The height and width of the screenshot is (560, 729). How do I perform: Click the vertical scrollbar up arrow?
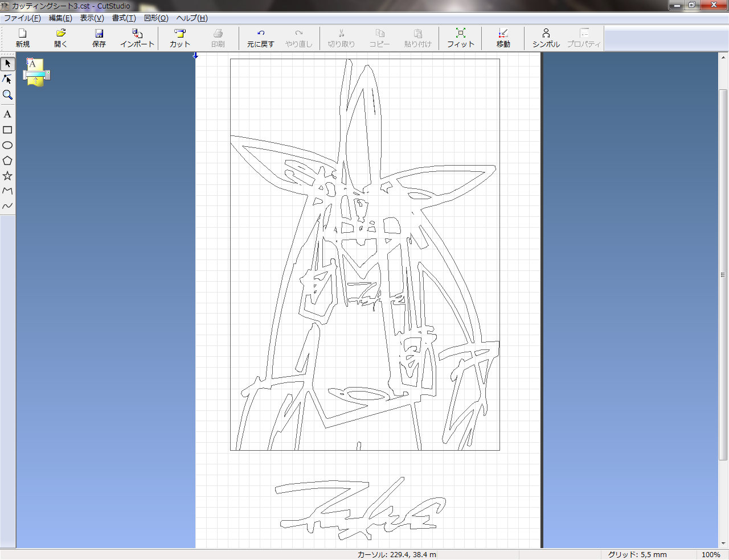pos(723,57)
